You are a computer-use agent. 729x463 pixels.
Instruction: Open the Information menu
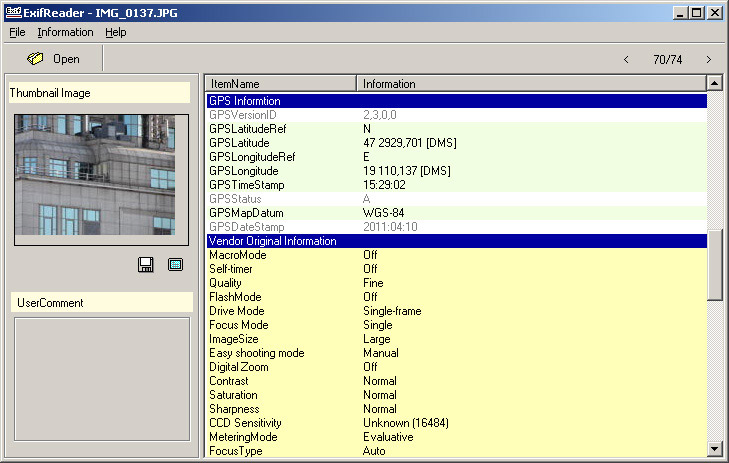[65, 32]
